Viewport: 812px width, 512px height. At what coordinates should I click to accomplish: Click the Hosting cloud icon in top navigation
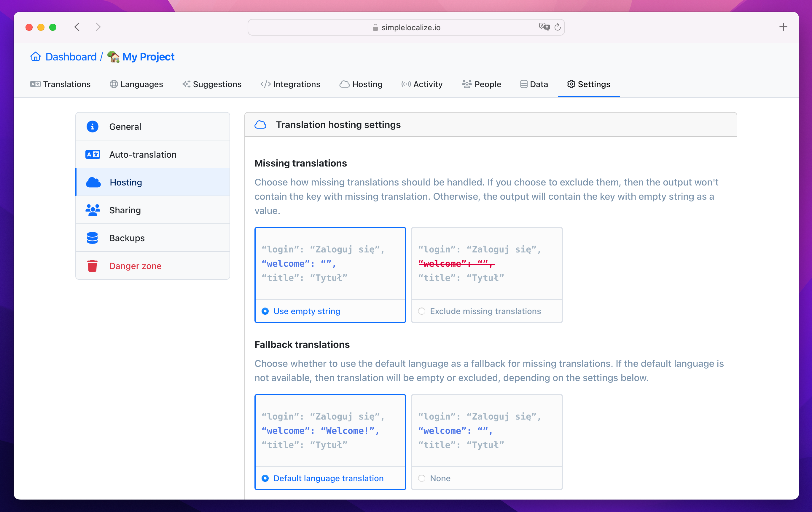point(344,84)
